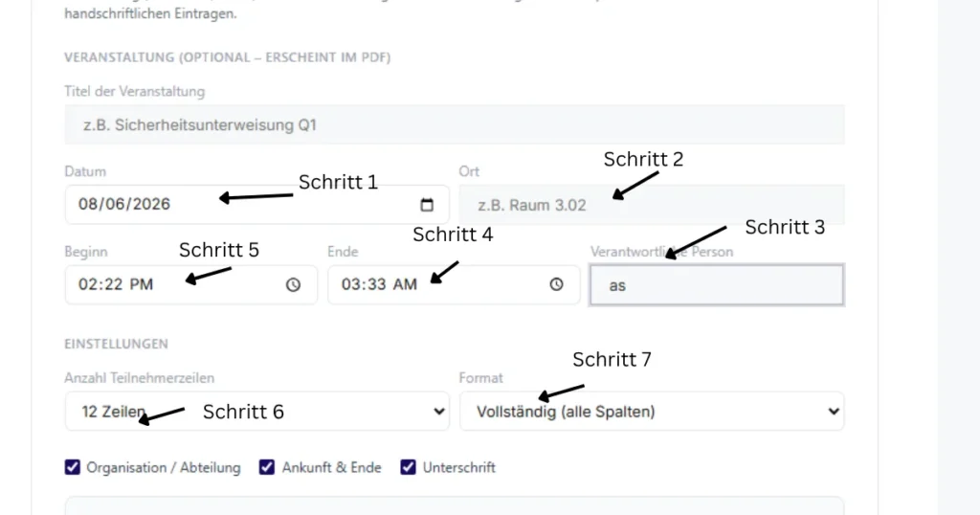Focus the Verantwortliche Person field containing 'as'
Image resolution: width=980 pixels, height=515 pixels.
coord(717,285)
